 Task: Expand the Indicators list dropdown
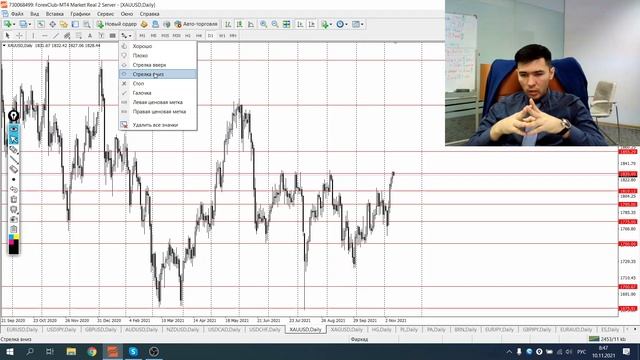pyautogui.click(x=331, y=24)
